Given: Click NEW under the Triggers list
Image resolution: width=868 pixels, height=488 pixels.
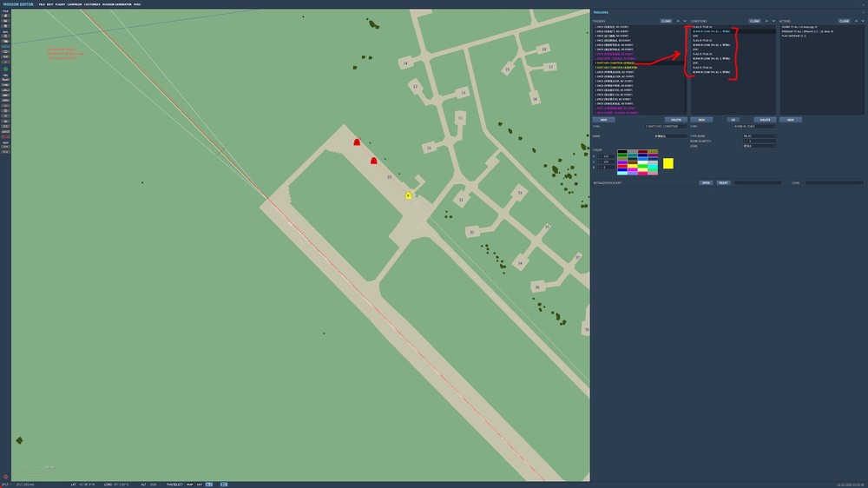Looking at the screenshot, I should coord(603,120).
